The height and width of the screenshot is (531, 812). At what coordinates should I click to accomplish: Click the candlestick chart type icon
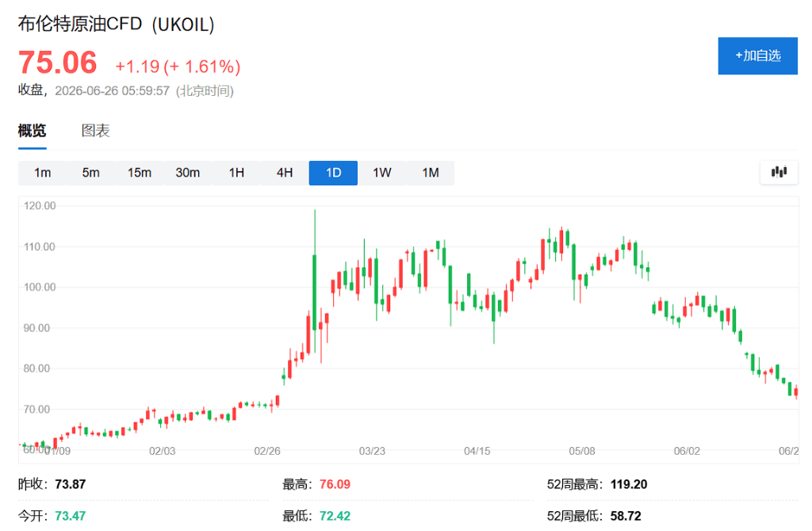click(x=779, y=172)
